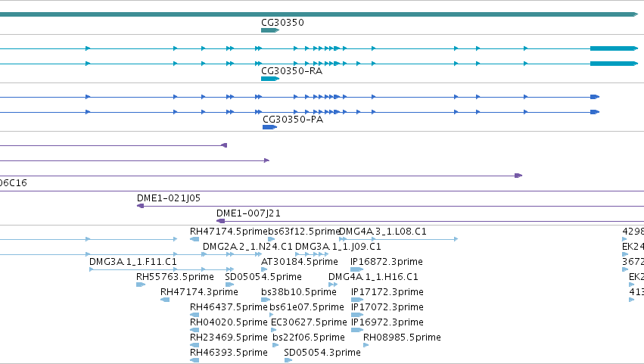Click the DME1-007J21 clone label
Screen dimensions: 644x364
point(248,213)
